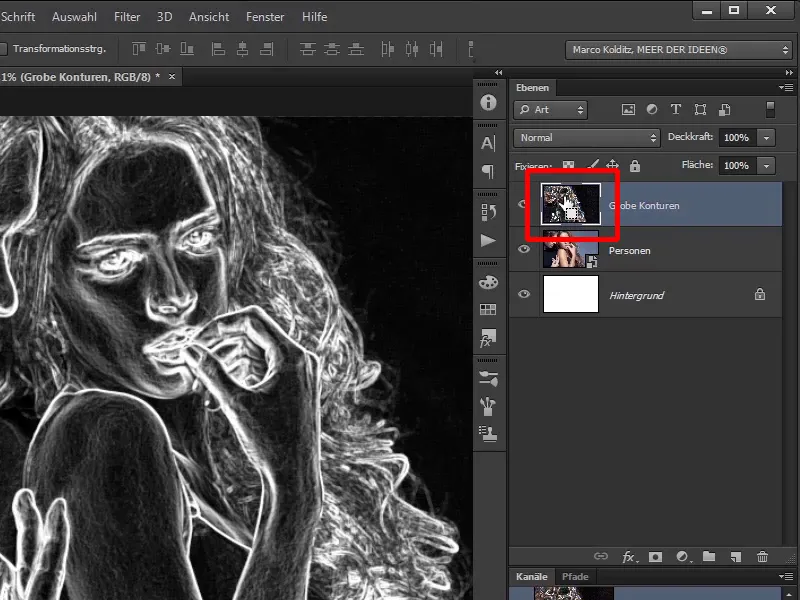Image resolution: width=800 pixels, height=600 pixels.
Task: Toggle lock all padlock icon
Action: [x=635, y=165]
